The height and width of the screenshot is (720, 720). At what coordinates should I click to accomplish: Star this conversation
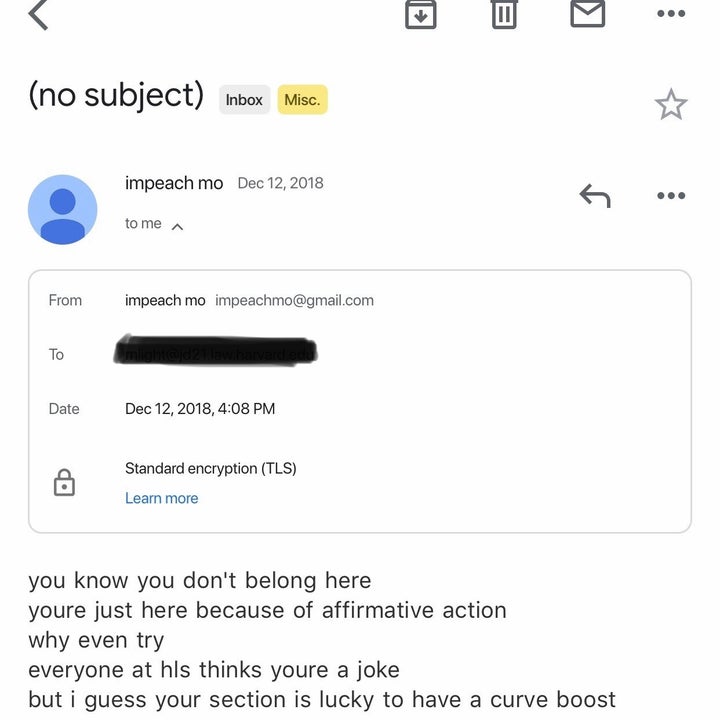click(x=670, y=104)
